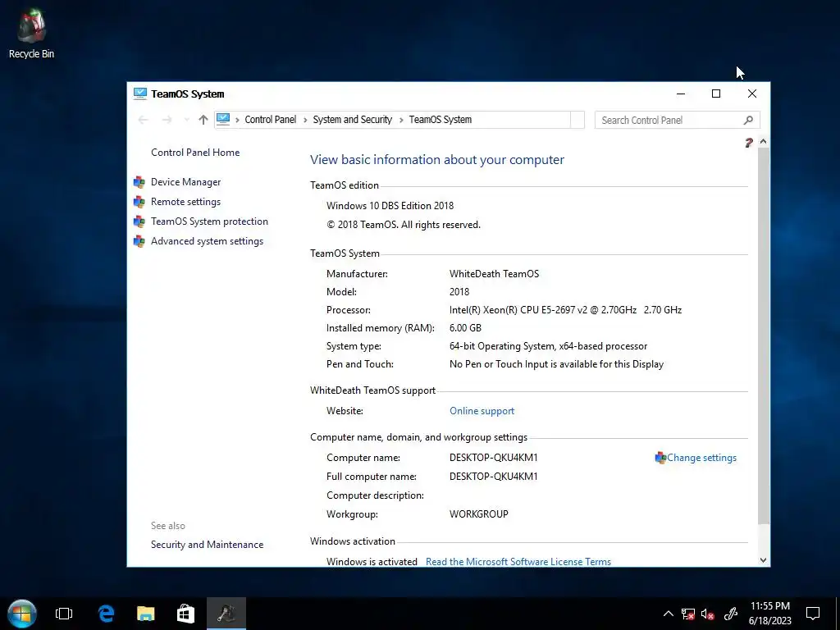
Task: Click the scrollbar up arrow
Action: tap(764, 142)
